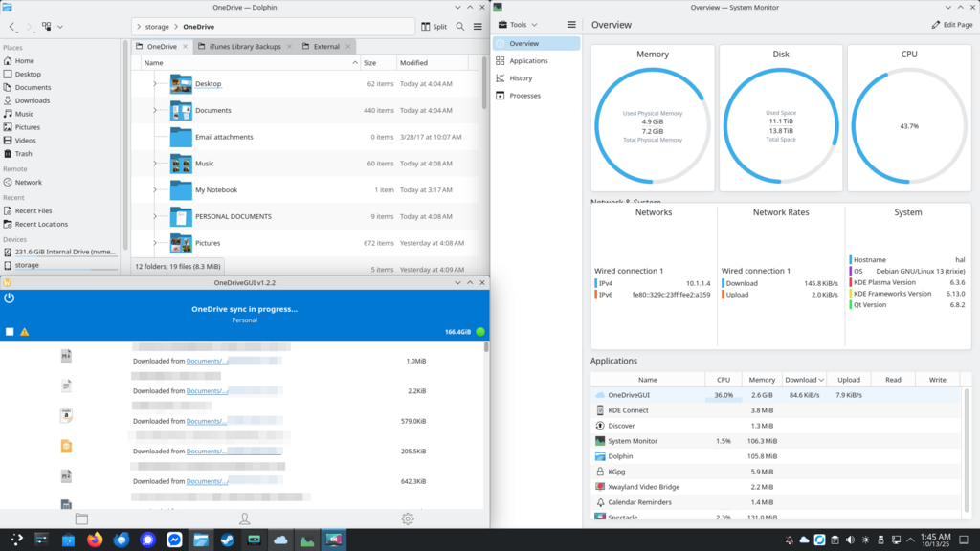Expand the My Notebook folder row
Image resolution: width=980 pixels, height=551 pixels.
tap(155, 190)
